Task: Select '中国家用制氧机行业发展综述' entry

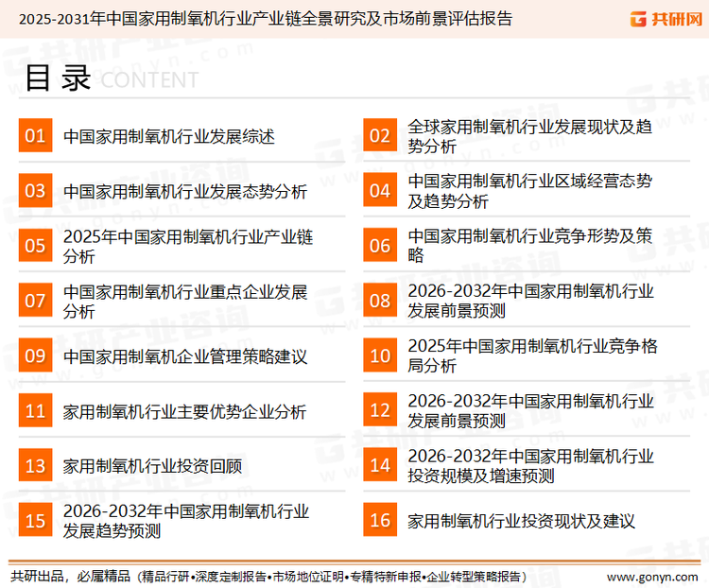Action: [168, 136]
